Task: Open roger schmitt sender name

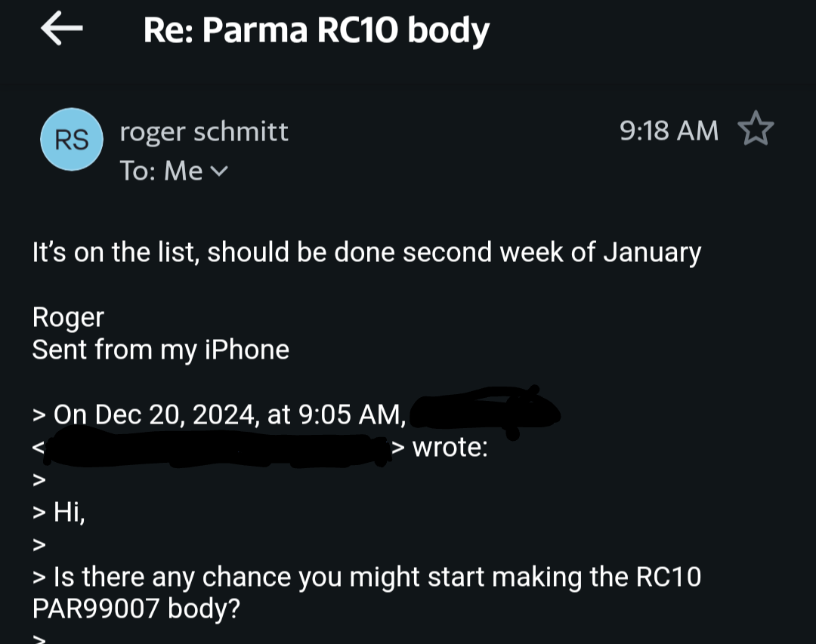Action: coord(204,131)
